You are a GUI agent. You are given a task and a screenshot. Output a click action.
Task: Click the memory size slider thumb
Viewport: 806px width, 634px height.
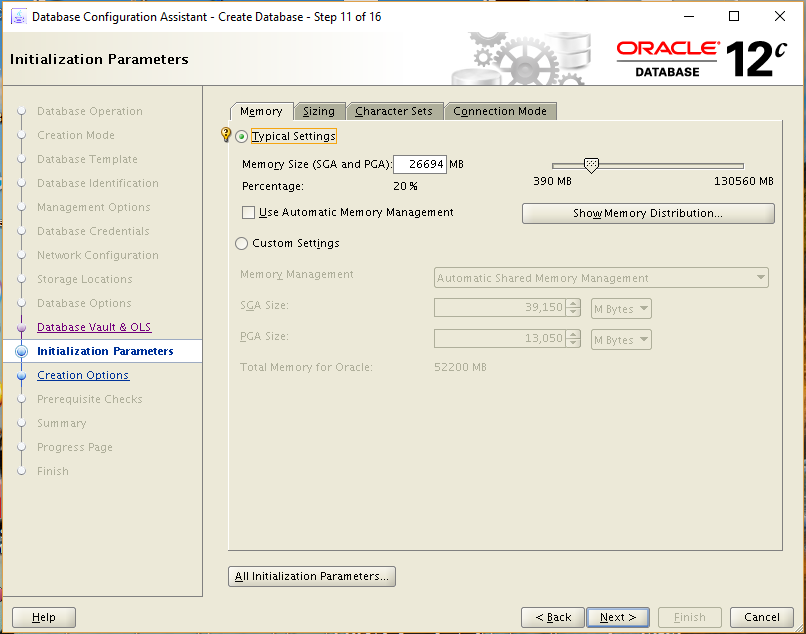(592, 164)
